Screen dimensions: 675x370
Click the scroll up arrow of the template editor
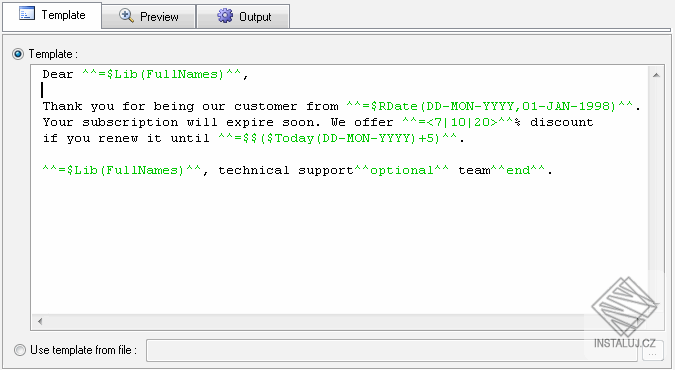pos(656,75)
